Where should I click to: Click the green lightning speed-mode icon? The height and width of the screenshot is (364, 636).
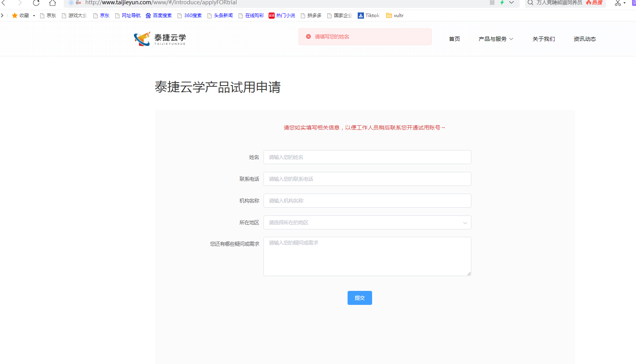(502, 2)
